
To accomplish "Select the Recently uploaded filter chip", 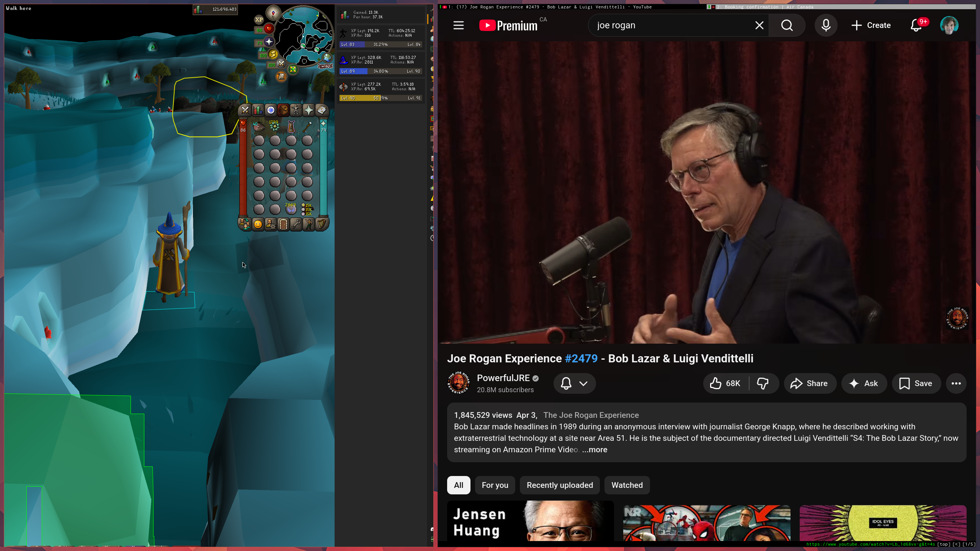I will click(559, 485).
